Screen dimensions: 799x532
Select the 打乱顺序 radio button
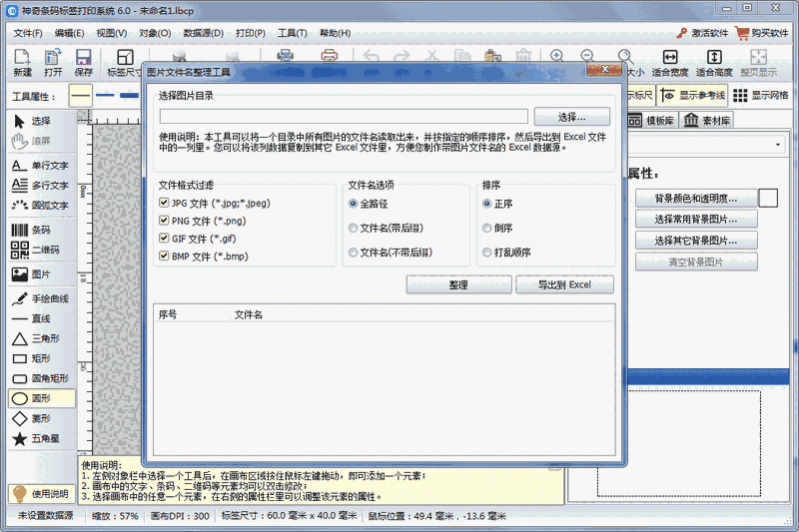pos(486,253)
